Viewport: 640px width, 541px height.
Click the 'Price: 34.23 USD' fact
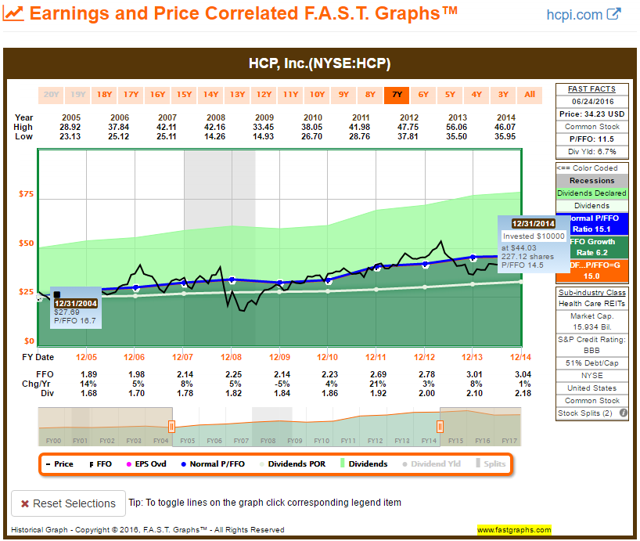[591, 114]
